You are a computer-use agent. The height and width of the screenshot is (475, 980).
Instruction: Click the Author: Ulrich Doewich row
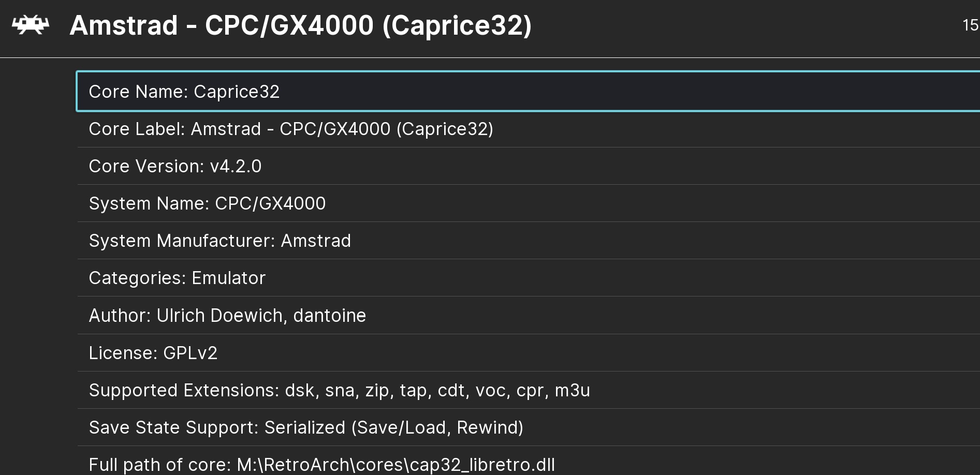coord(528,315)
